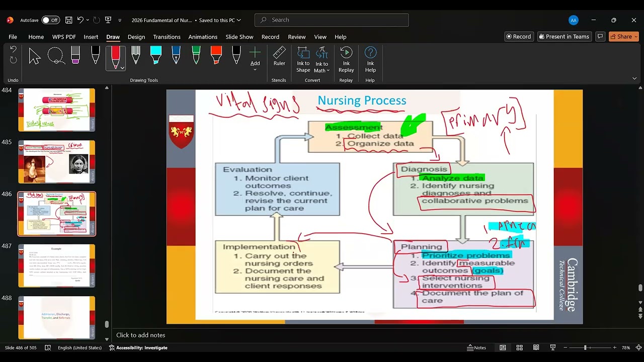
Task: Zoom in with the plus button
Action: click(614, 348)
